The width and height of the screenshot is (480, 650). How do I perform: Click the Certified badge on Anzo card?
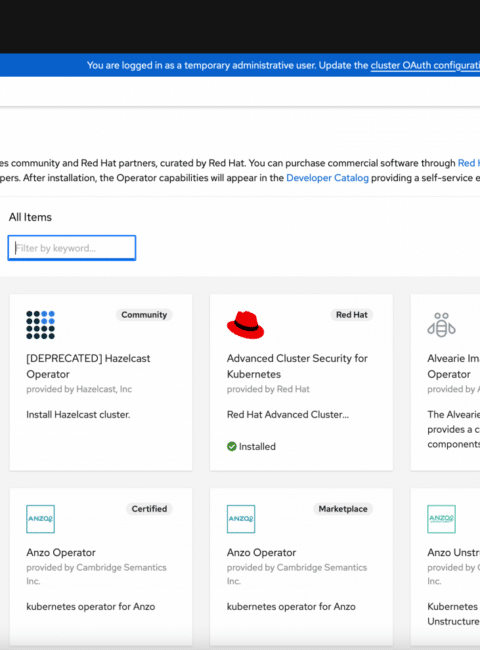pos(149,509)
